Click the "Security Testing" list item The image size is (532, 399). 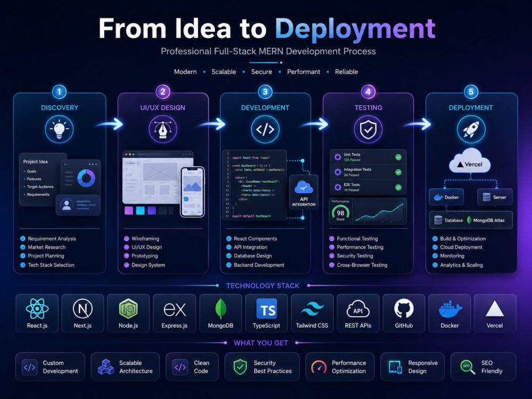coord(355,256)
